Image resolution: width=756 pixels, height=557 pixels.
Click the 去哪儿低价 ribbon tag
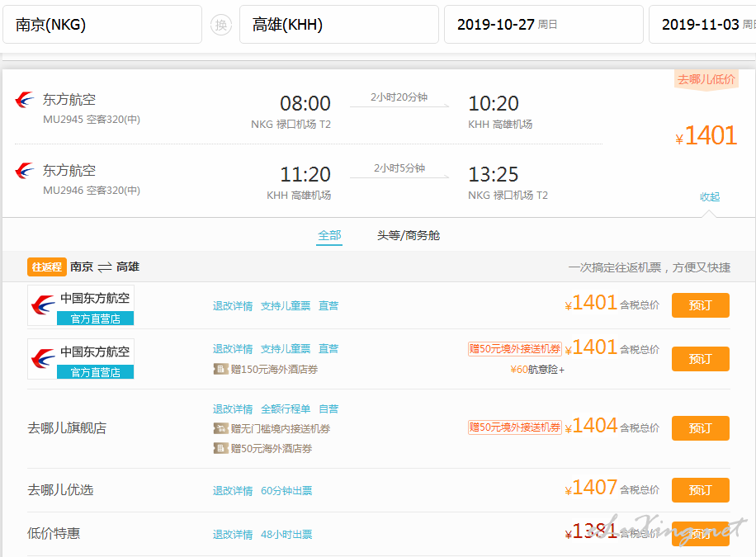(x=706, y=79)
